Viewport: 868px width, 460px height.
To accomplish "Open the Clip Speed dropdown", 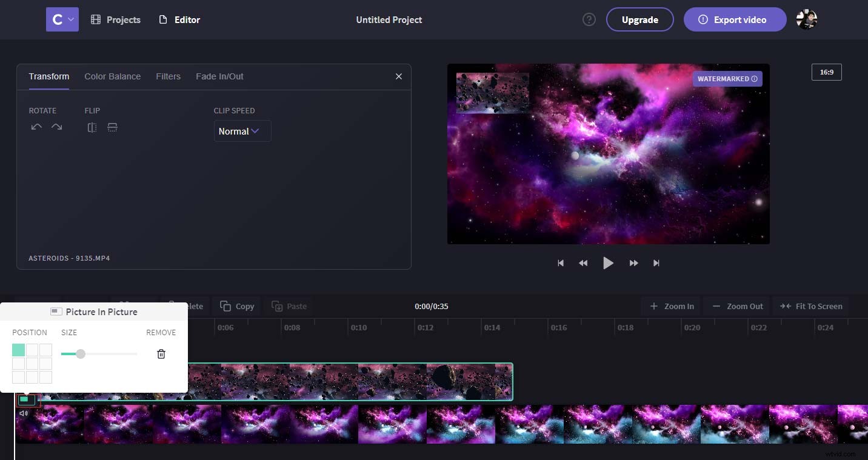I will pos(242,131).
